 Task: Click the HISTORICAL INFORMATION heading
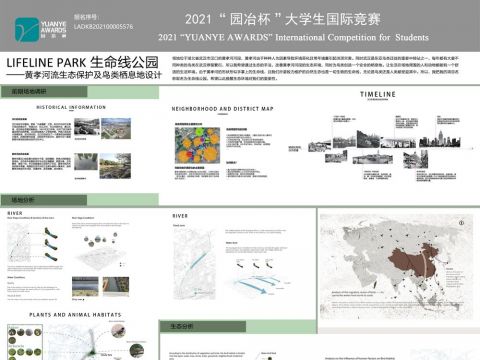(71, 107)
